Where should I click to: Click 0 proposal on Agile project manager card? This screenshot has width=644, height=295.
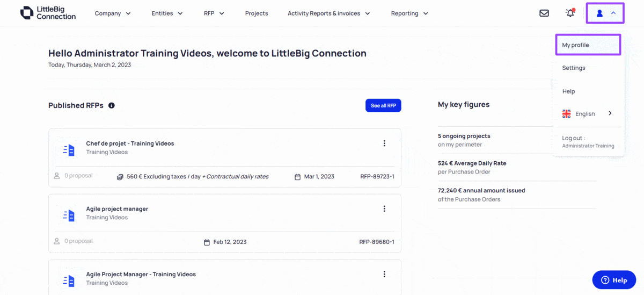tap(78, 241)
